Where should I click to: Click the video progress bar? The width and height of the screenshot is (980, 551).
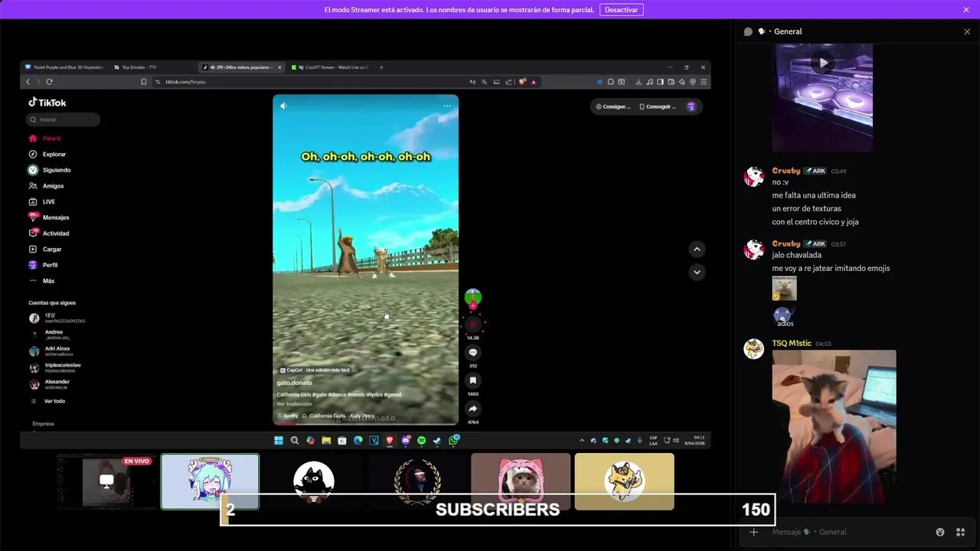click(366, 423)
